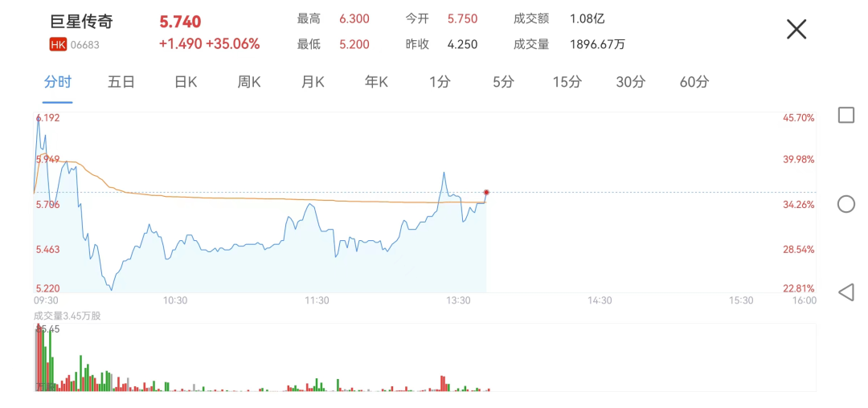Viewport: 868px width, 408px height.
Task: Tap the red HK market badge
Action: pos(58,45)
